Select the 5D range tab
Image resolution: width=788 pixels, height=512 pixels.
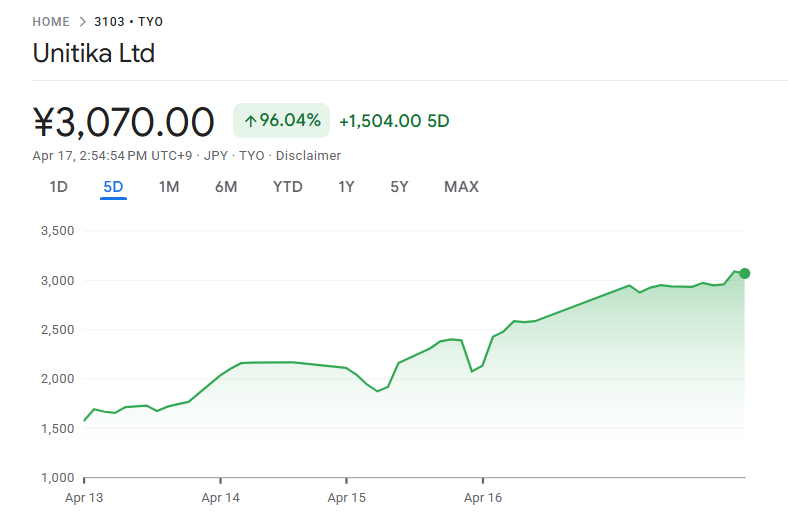(x=113, y=186)
